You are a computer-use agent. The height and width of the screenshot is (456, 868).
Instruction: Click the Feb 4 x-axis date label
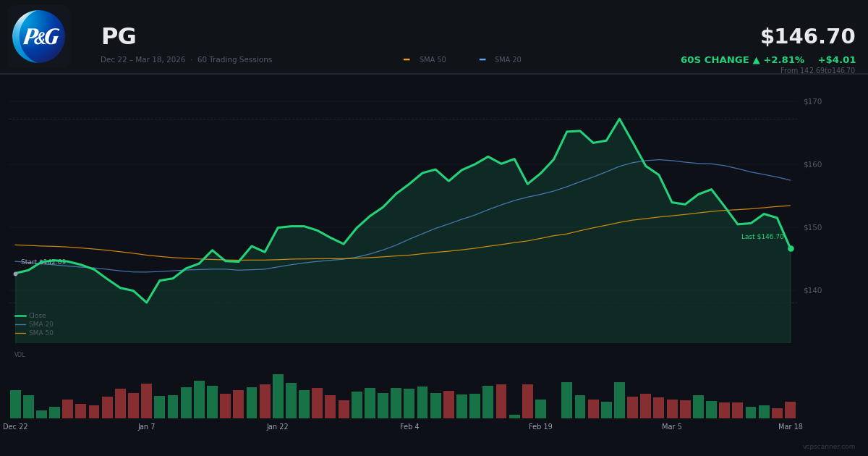409,427
